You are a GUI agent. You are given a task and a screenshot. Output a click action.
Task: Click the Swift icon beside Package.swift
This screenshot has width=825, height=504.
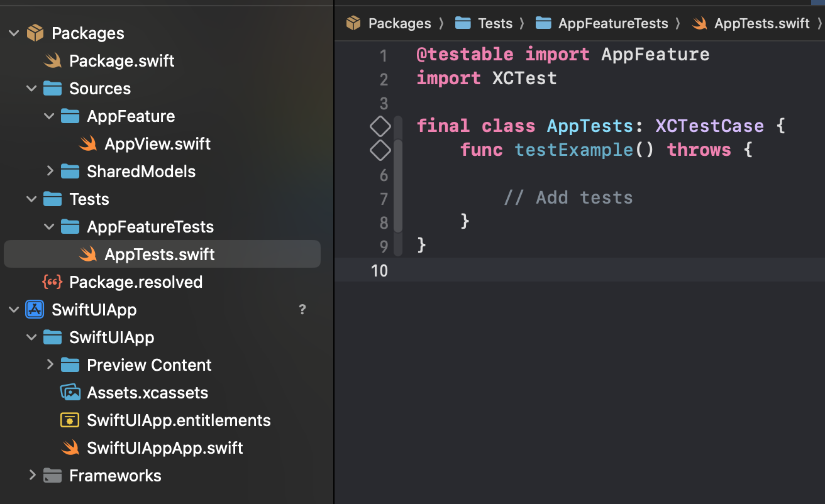pyautogui.click(x=52, y=61)
